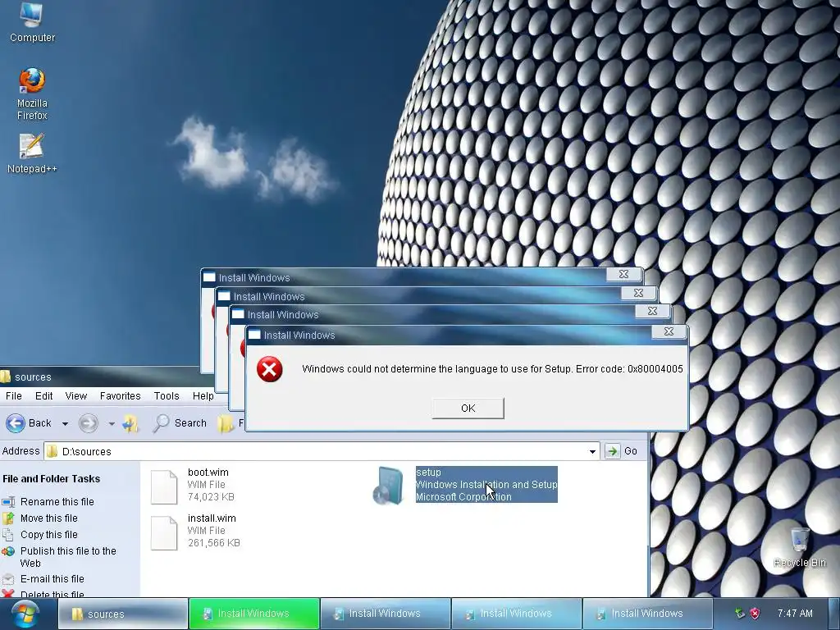The height and width of the screenshot is (630, 840).
Task: Click the Search magnifier toolbar button
Action: (x=161, y=423)
